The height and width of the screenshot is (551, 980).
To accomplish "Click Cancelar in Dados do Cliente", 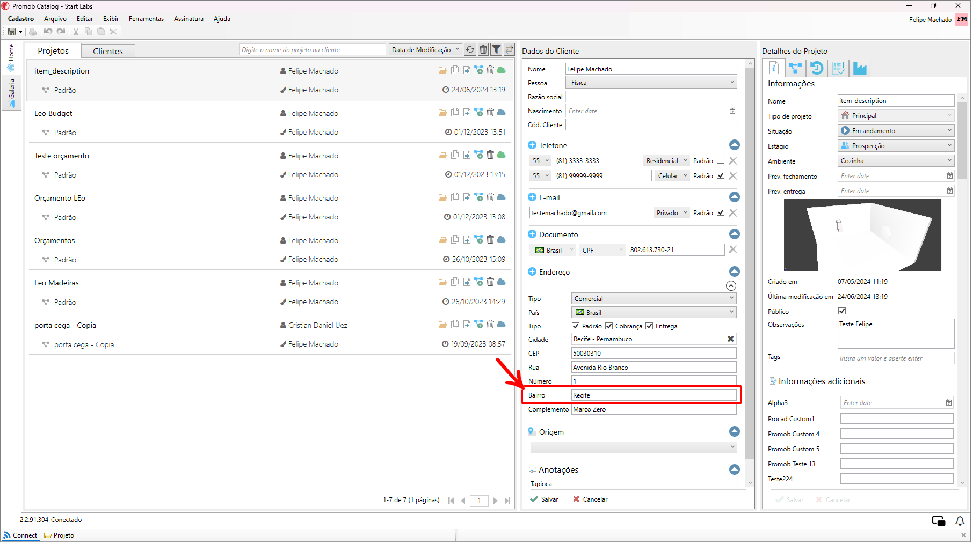I will (x=590, y=499).
